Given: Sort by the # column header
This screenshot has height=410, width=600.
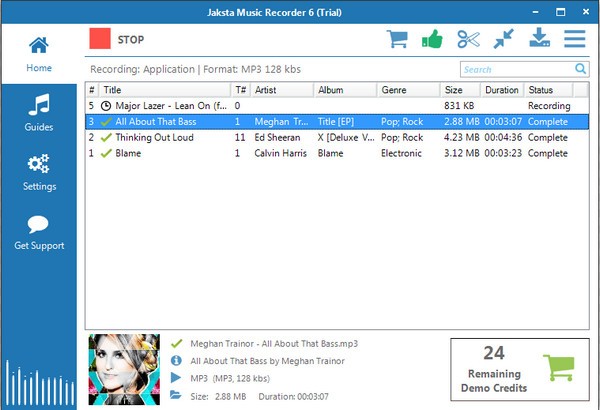Looking at the screenshot, I should [92, 90].
